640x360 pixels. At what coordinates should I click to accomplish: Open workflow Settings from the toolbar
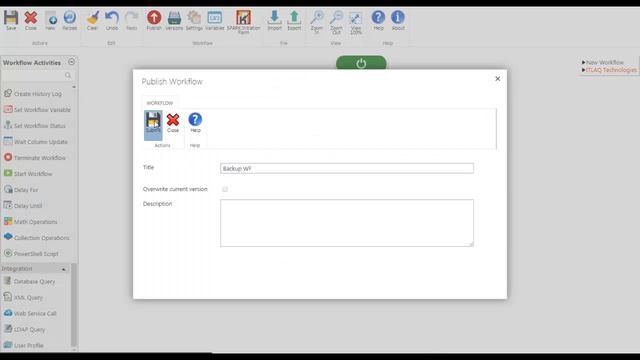194,20
